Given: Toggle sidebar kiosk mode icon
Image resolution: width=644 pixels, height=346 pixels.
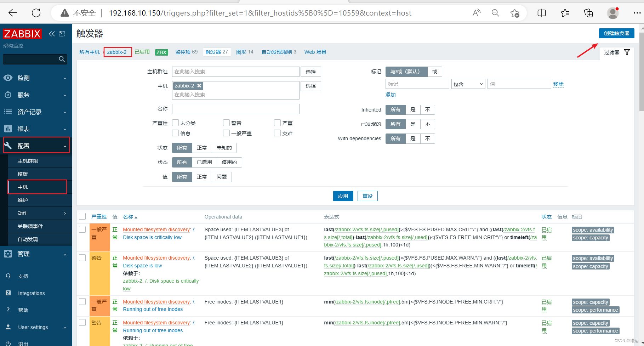Looking at the screenshot, I should (x=62, y=34).
